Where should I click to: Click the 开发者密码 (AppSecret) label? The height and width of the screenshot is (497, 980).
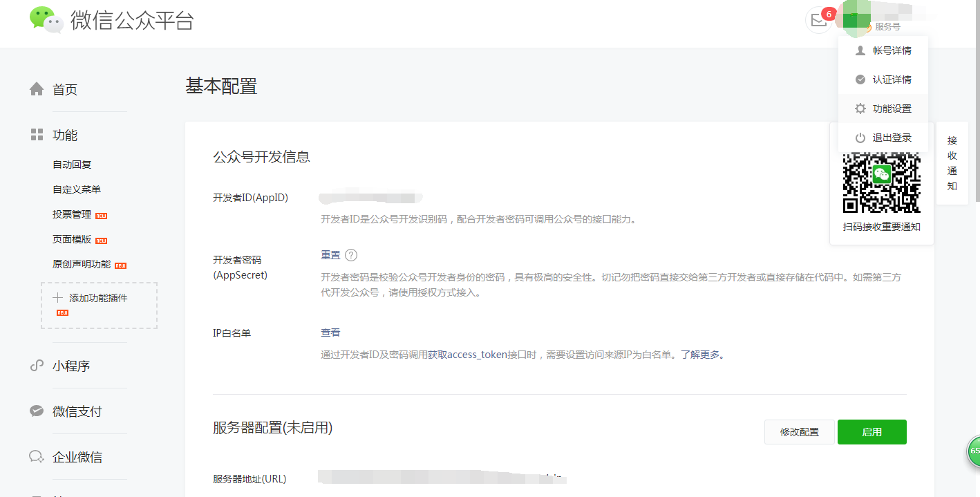coord(240,268)
